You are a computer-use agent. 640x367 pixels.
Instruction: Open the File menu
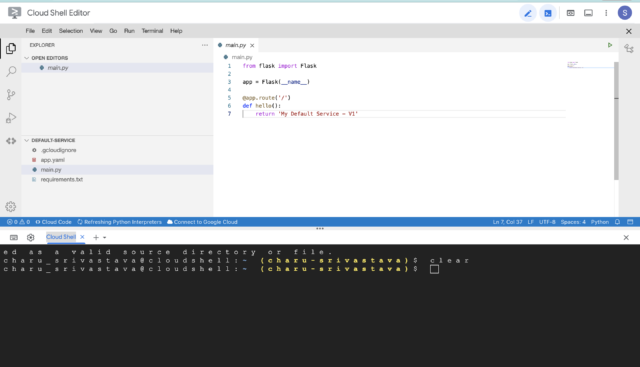(x=30, y=31)
